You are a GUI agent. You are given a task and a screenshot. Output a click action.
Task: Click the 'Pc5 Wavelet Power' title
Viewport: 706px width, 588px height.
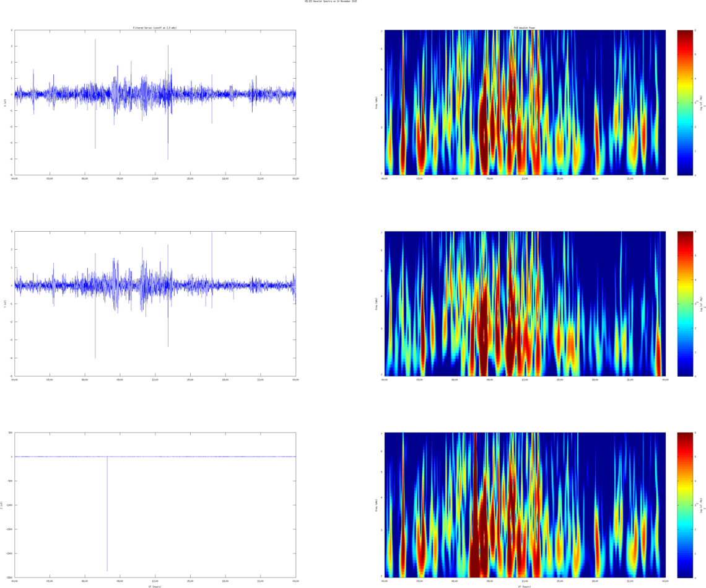pos(525,28)
